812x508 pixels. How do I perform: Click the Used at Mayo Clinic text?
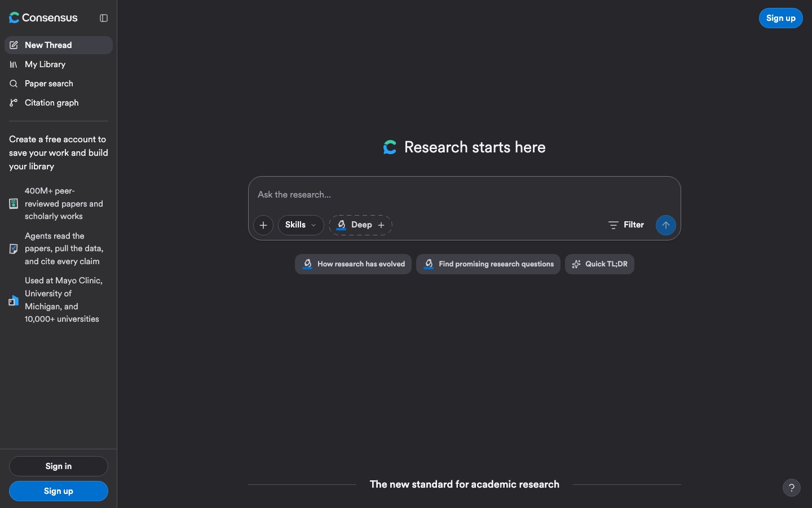[x=64, y=300]
